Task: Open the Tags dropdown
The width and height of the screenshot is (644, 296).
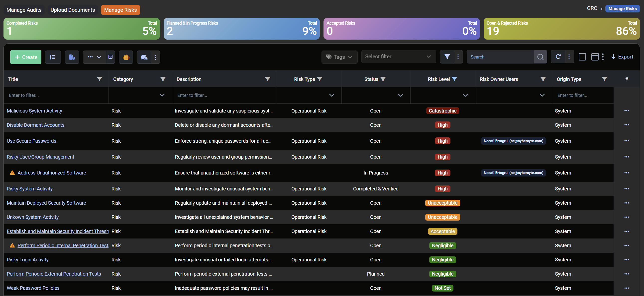Action: click(x=339, y=57)
